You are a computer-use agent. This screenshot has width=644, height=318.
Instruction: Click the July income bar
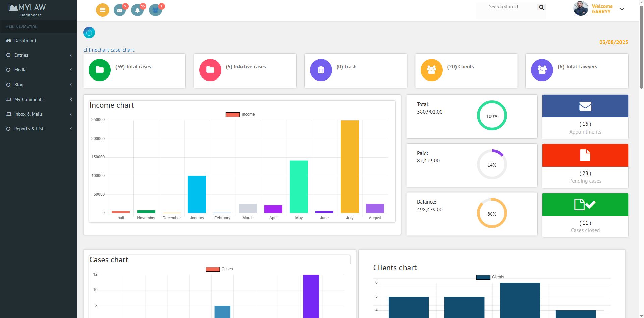[x=350, y=167]
